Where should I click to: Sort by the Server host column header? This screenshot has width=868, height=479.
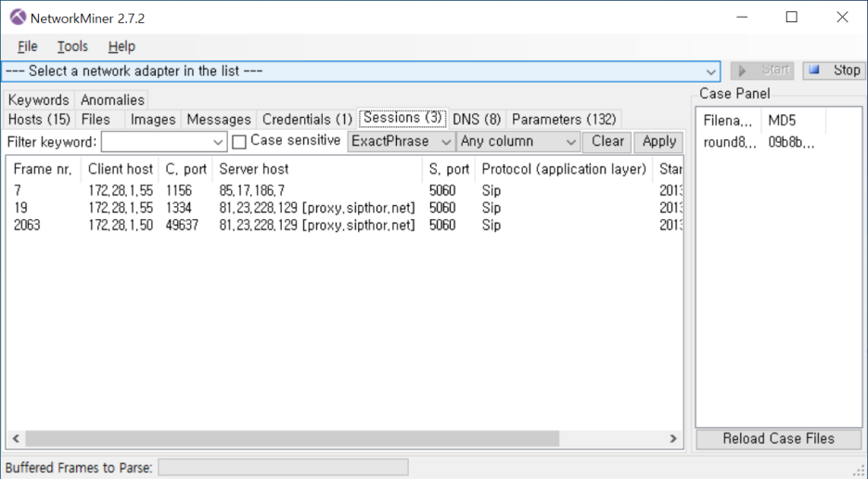317,169
